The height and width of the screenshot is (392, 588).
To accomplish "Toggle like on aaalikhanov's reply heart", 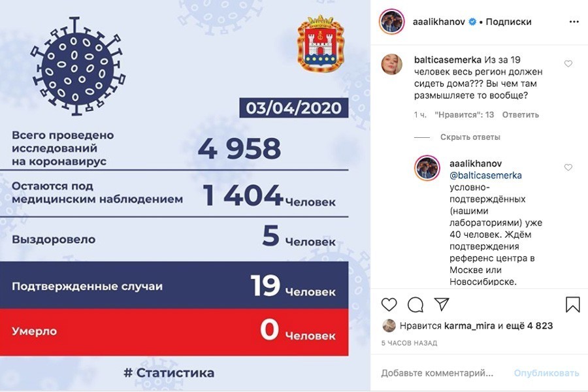I will tap(568, 167).
